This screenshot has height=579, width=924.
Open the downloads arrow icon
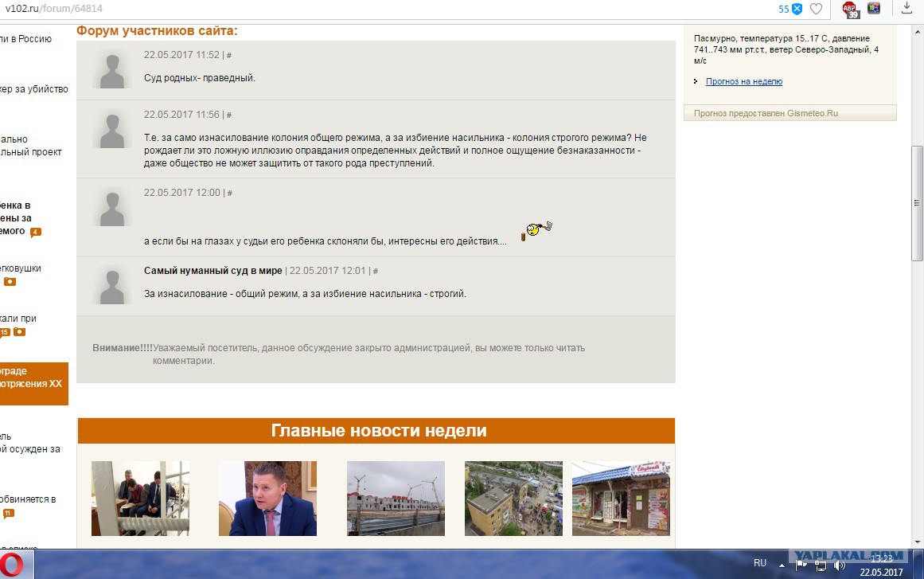906,8
